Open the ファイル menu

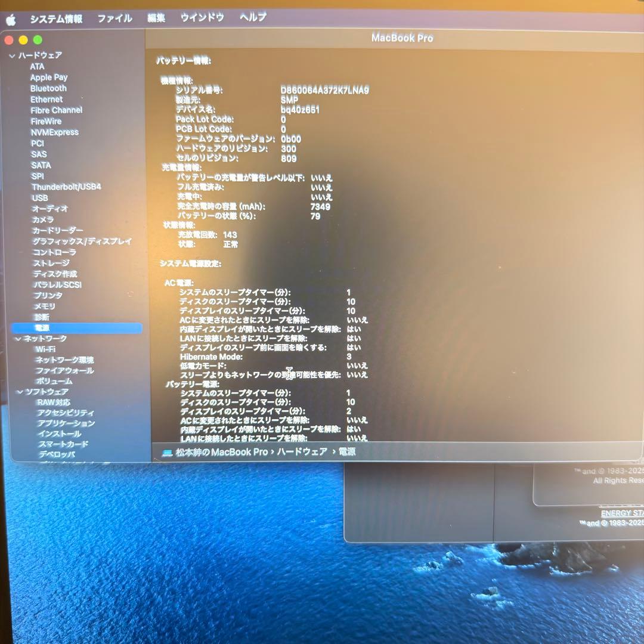click(114, 18)
